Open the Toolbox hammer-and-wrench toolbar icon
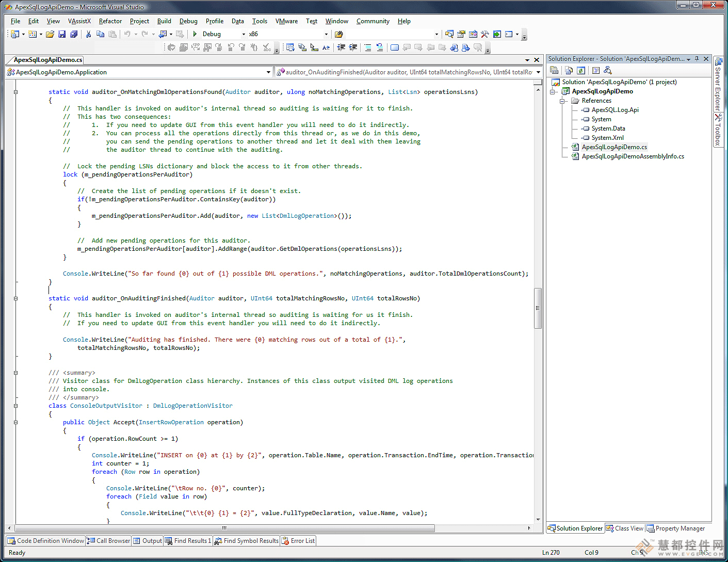Image resolution: width=728 pixels, height=562 pixels. 485,34
